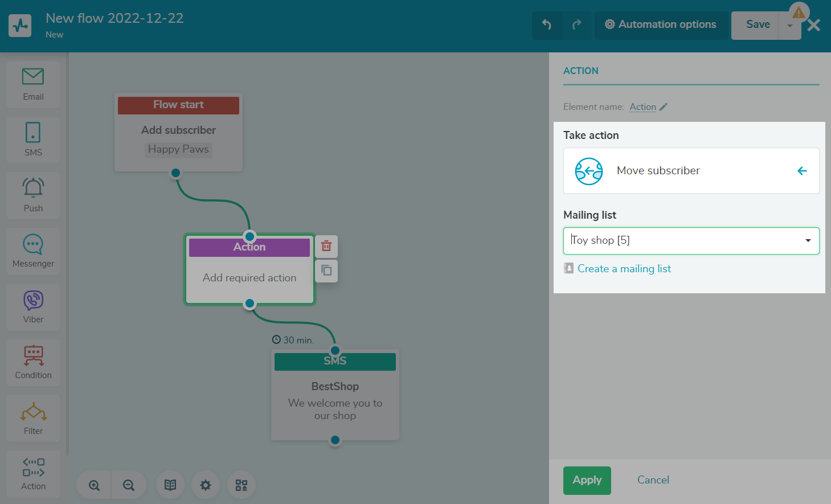Open the canvas settings gear

[x=206, y=485]
